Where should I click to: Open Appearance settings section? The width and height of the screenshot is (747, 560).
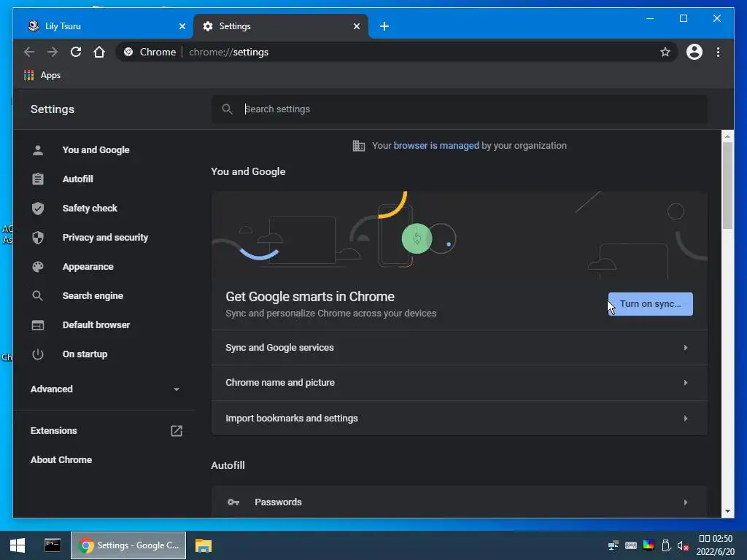tap(88, 267)
